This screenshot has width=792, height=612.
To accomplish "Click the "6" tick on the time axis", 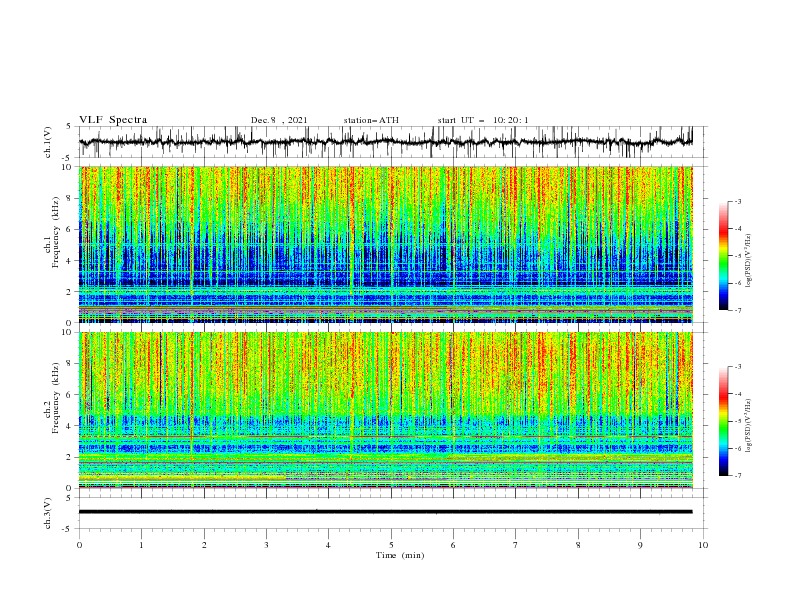I will (x=454, y=545).
